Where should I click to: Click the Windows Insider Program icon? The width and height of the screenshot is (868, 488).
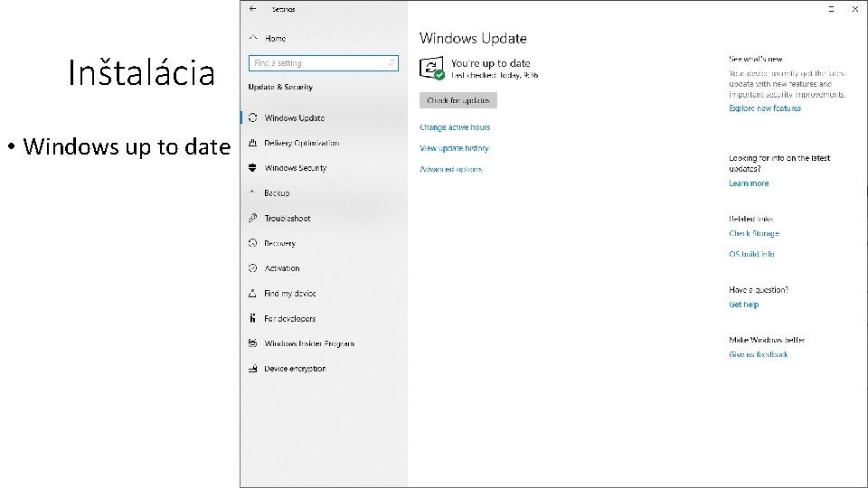pyautogui.click(x=253, y=343)
